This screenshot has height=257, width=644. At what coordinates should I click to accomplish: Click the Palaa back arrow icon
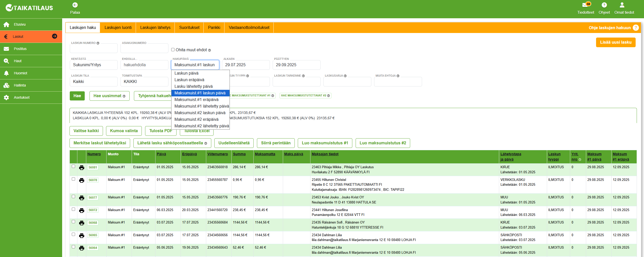click(75, 5)
